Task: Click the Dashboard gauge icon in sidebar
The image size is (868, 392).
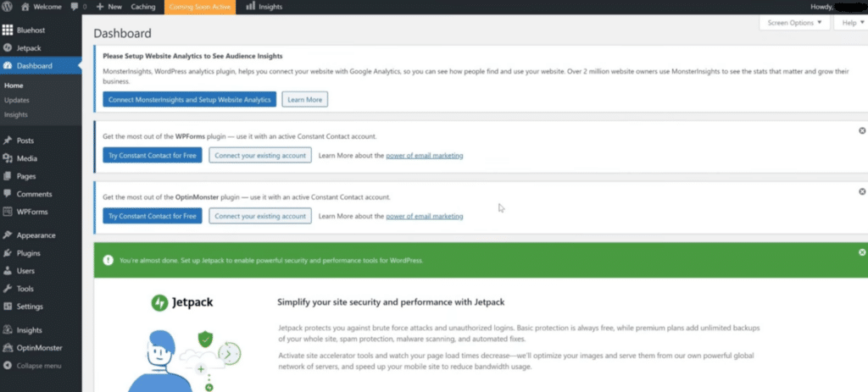Action: (7, 66)
